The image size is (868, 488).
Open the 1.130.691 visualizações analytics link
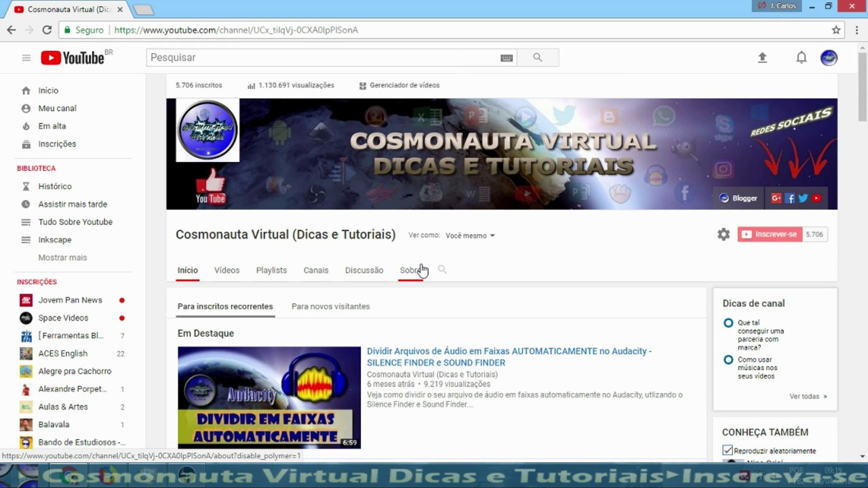pyautogui.click(x=291, y=85)
